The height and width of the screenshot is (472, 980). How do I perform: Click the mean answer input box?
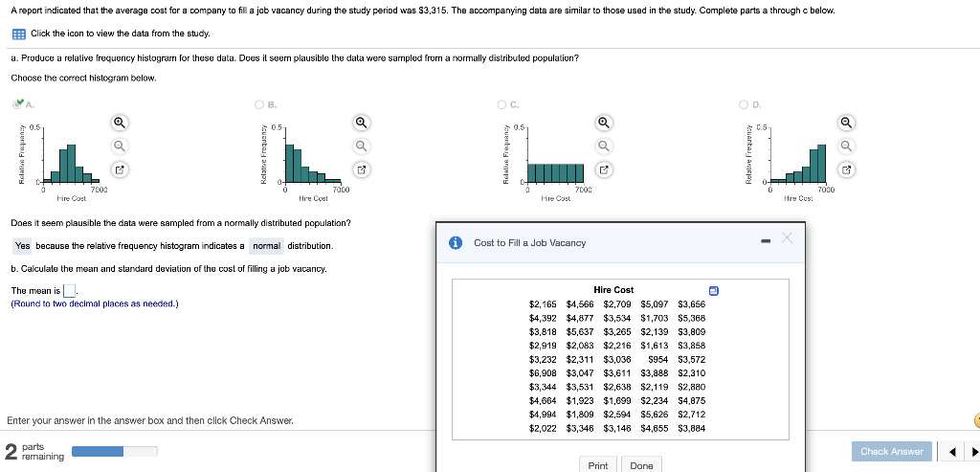pos(69,291)
